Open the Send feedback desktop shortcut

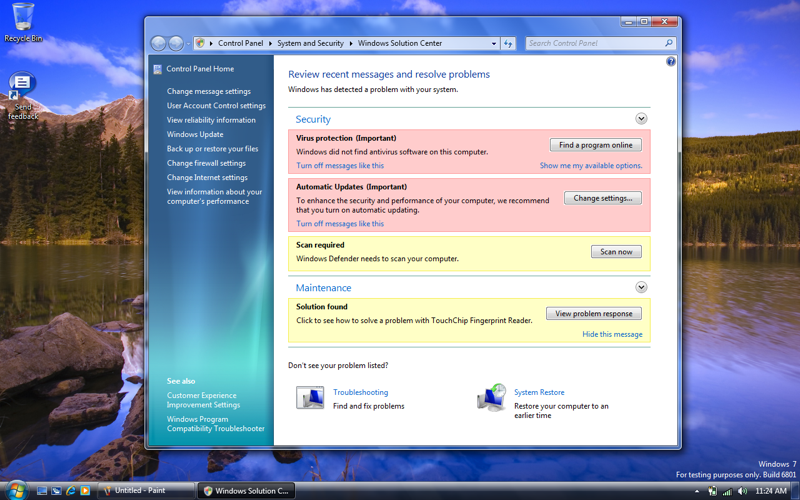click(22, 95)
